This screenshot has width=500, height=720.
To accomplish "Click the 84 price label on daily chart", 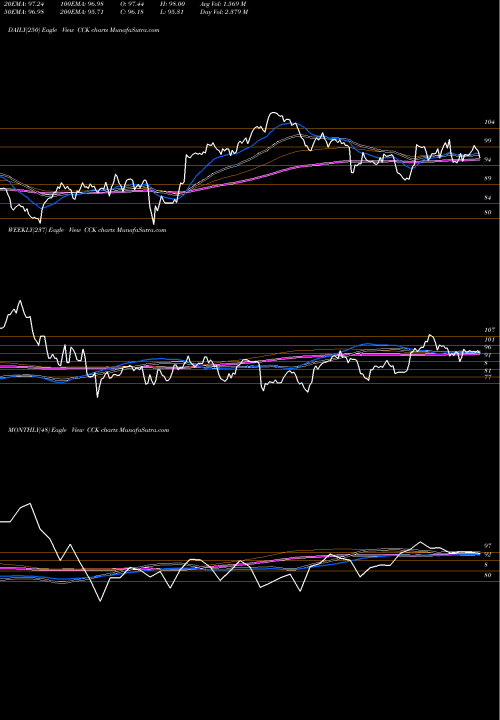I will pyautogui.click(x=488, y=197).
